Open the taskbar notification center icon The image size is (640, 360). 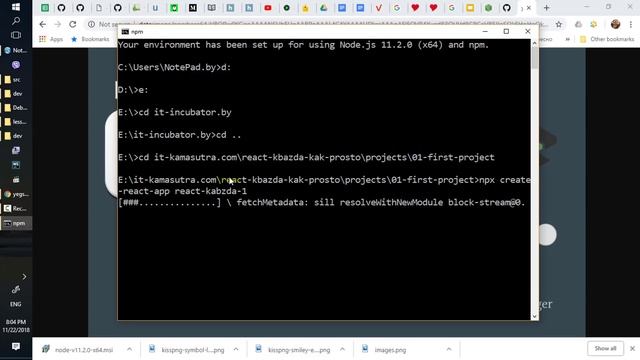[16, 347]
